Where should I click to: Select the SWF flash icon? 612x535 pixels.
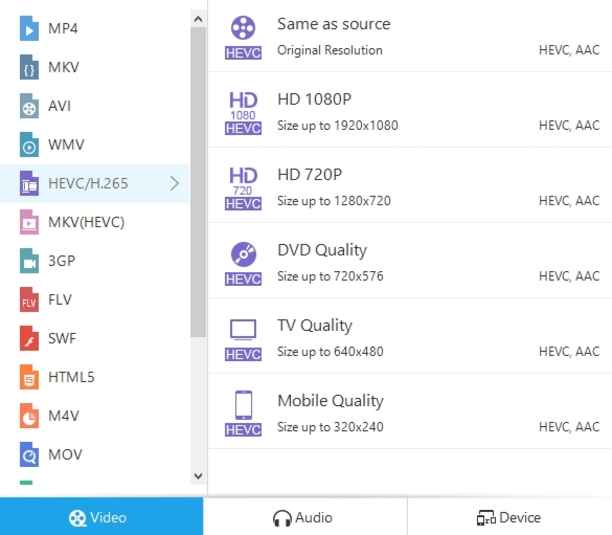point(29,339)
